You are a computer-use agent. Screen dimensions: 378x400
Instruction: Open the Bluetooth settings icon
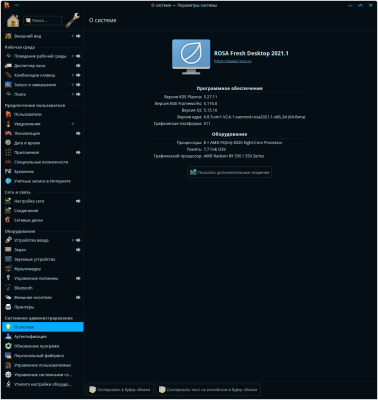[8, 288]
